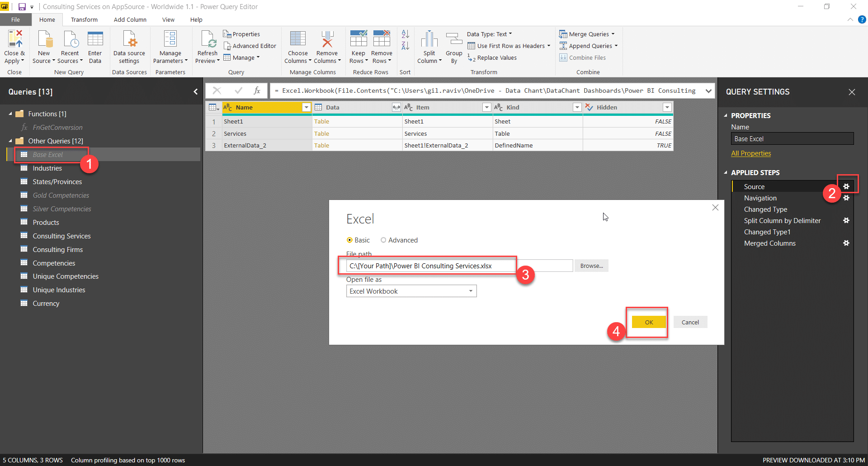868x466 pixels.
Task: Click Cancel in the Excel dialog
Action: click(x=690, y=322)
